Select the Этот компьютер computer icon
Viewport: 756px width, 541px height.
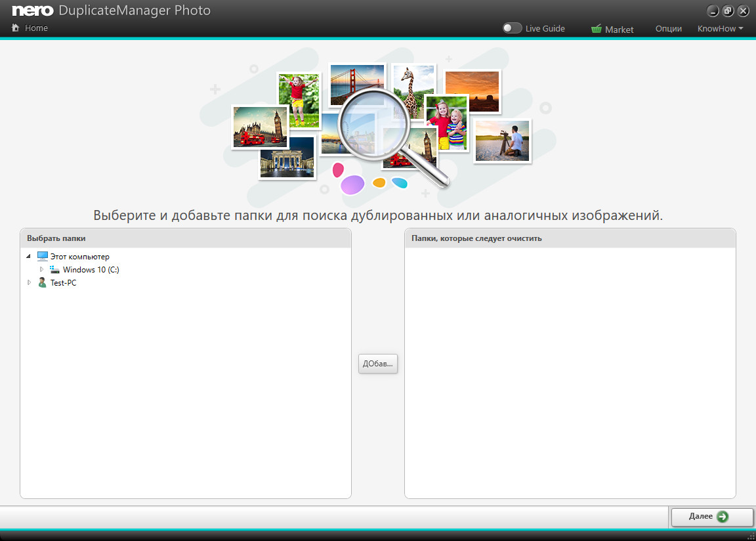tap(43, 257)
